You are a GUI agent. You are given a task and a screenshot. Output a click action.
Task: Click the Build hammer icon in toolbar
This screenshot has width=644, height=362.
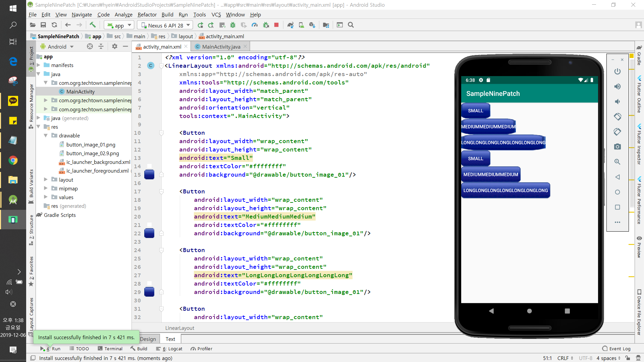93,25
